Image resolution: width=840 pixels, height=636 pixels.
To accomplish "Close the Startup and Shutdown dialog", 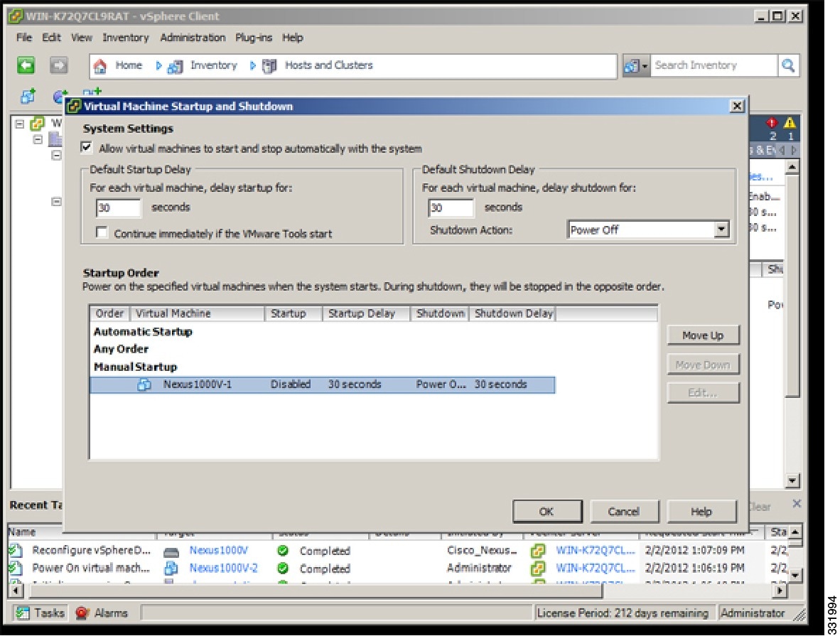I will 737,106.
